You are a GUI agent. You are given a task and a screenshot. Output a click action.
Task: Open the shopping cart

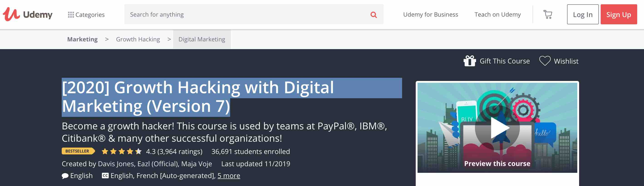[548, 14]
